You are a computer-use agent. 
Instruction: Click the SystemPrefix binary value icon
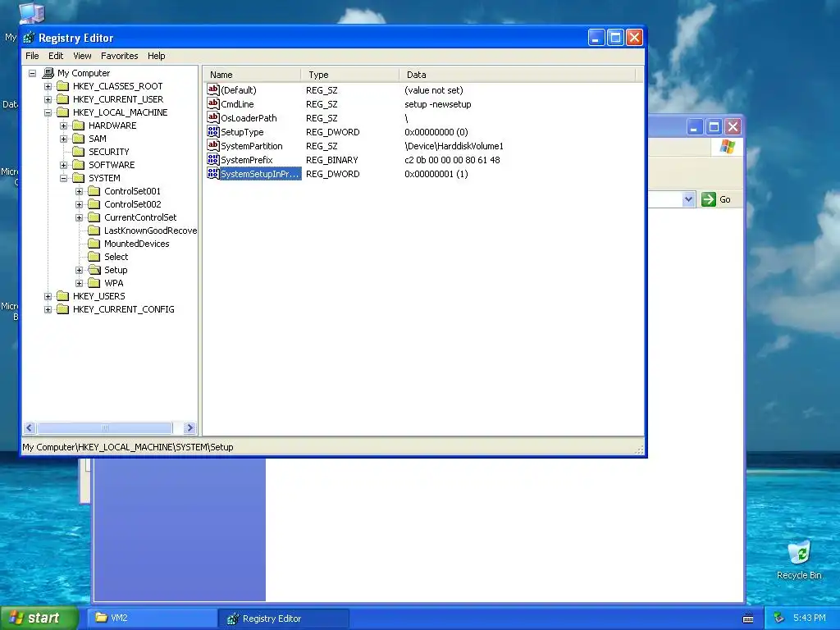click(x=213, y=160)
